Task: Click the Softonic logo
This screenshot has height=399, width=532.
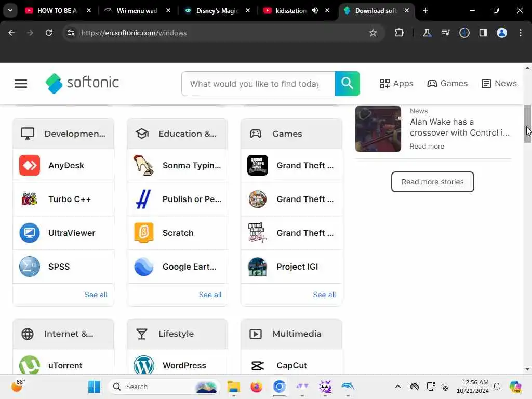Action: [x=82, y=83]
